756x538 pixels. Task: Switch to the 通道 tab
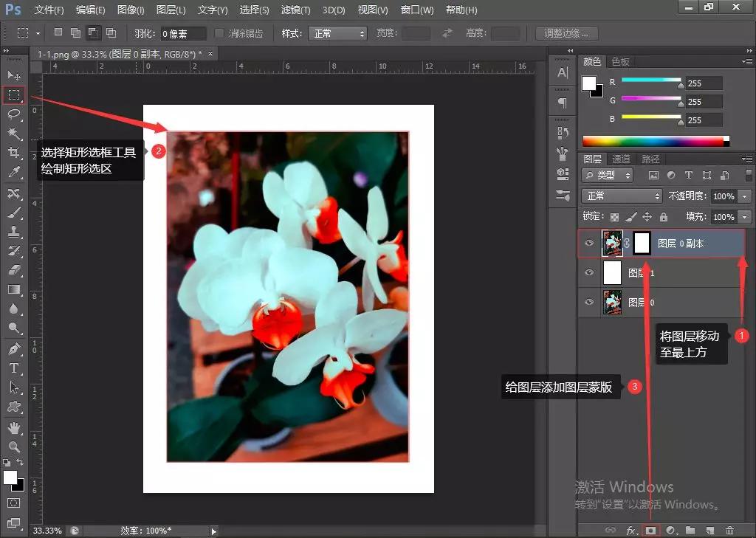(x=622, y=159)
